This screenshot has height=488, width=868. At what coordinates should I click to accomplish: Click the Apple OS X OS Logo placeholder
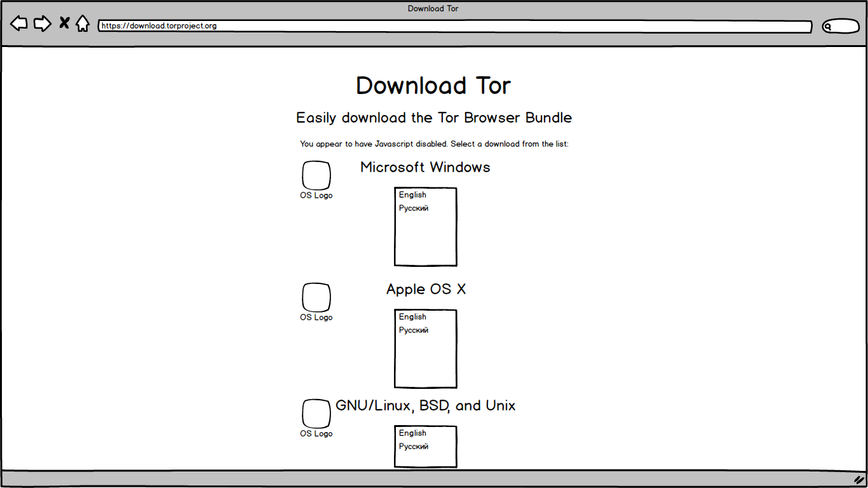point(316,297)
